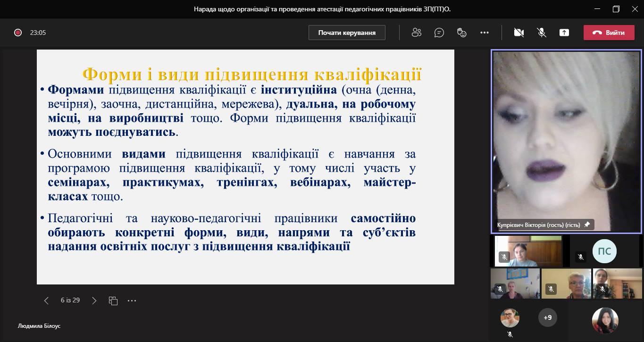
Task: Open slide more options ellipsis
Action: pyautogui.click(x=132, y=300)
